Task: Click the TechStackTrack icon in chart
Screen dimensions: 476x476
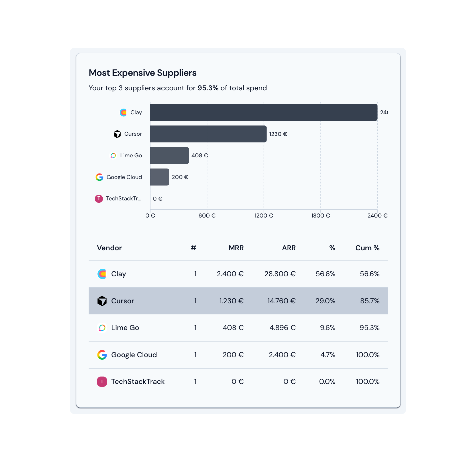Action: [x=99, y=199]
